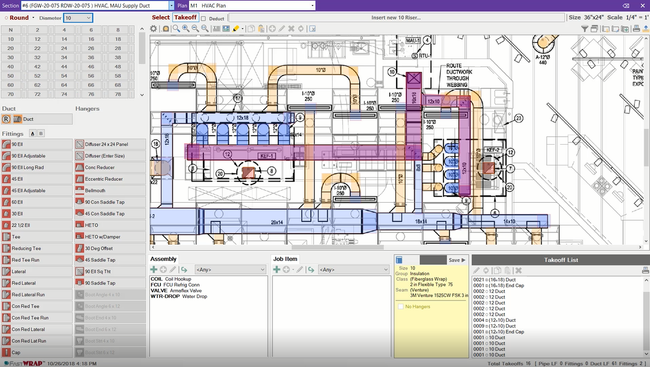This screenshot has width=650, height=367.
Task: Open the Diameter dropdown
Action: coord(89,18)
